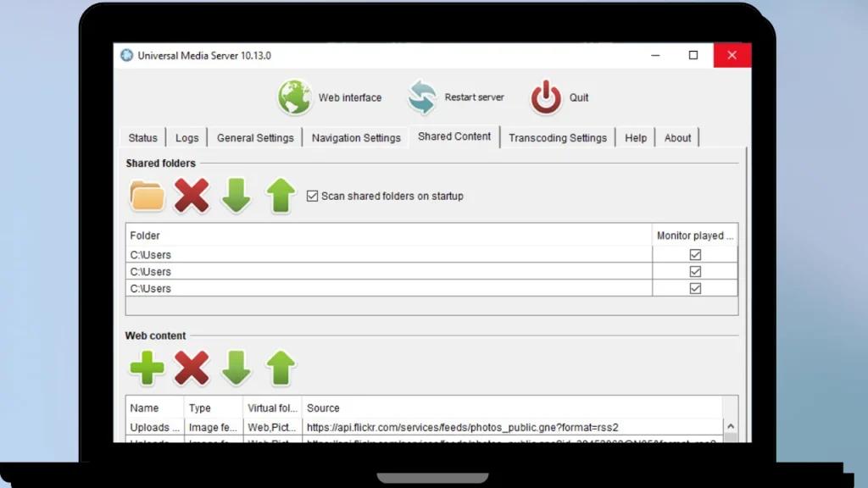Toggle Monitor played for first C:\Users row

click(x=695, y=254)
